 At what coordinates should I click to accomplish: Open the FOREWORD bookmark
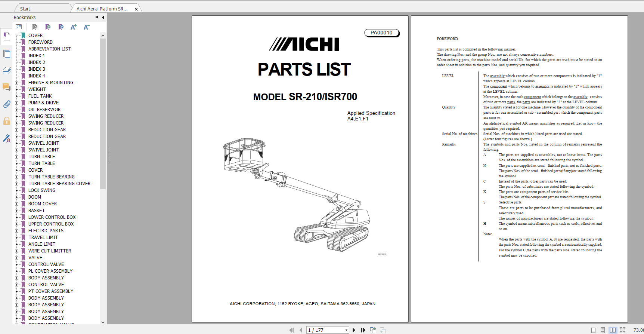40,42
